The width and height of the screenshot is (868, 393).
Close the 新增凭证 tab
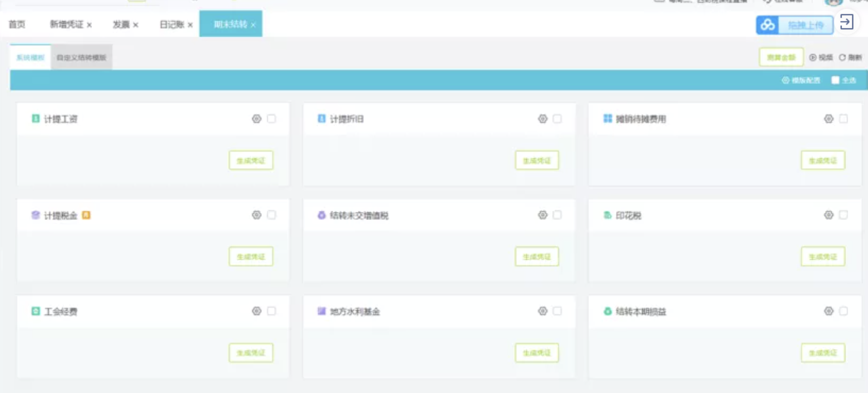tap(89, 25)
